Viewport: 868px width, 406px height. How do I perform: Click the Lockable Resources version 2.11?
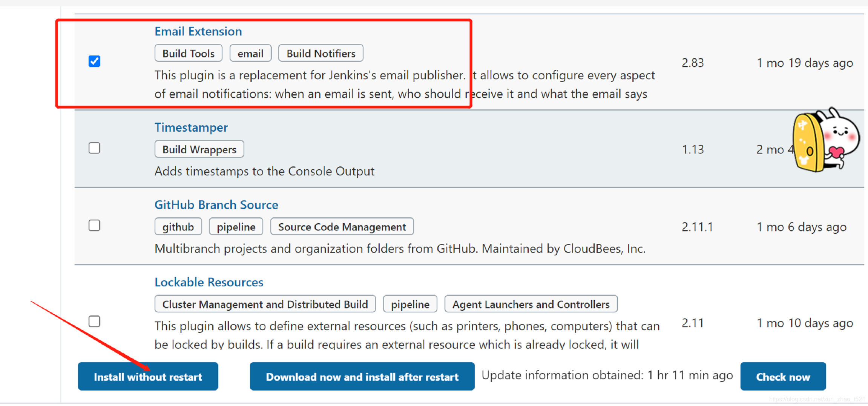(x=693, y=323)
